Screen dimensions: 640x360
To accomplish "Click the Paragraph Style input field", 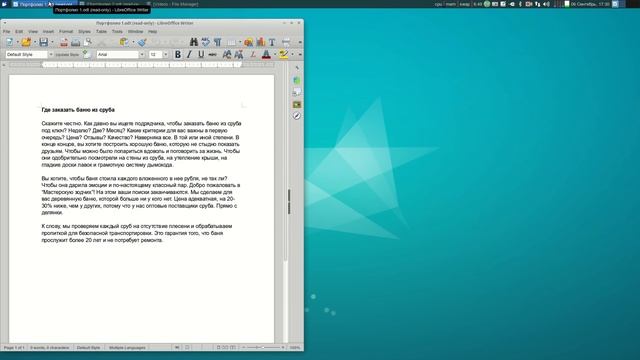I will (x=27, y=54).
